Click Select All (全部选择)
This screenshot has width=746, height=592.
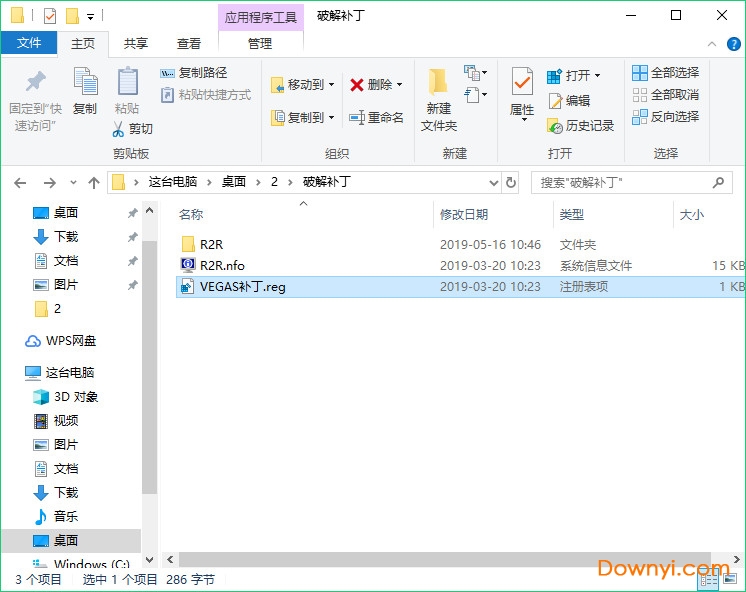(666, 73)
